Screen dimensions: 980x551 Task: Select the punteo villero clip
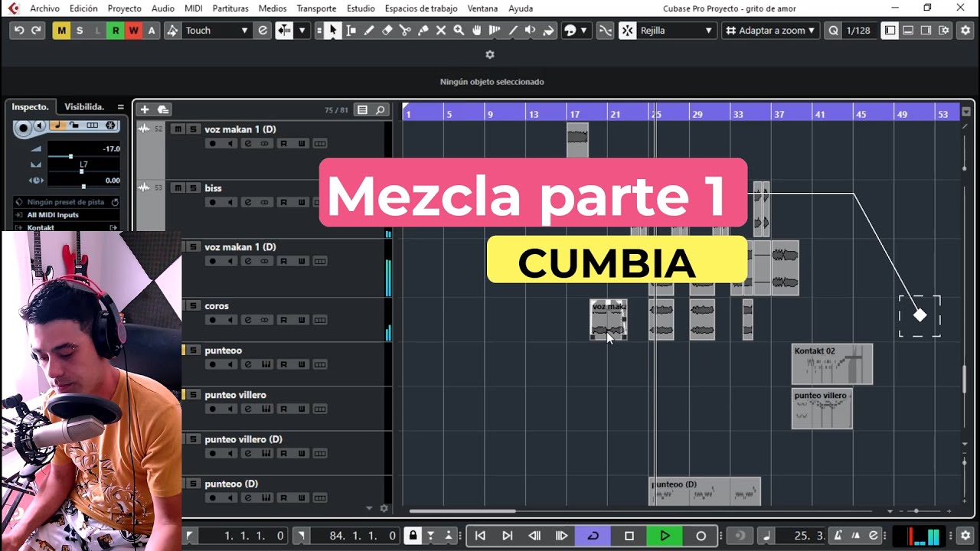(822, 409)
